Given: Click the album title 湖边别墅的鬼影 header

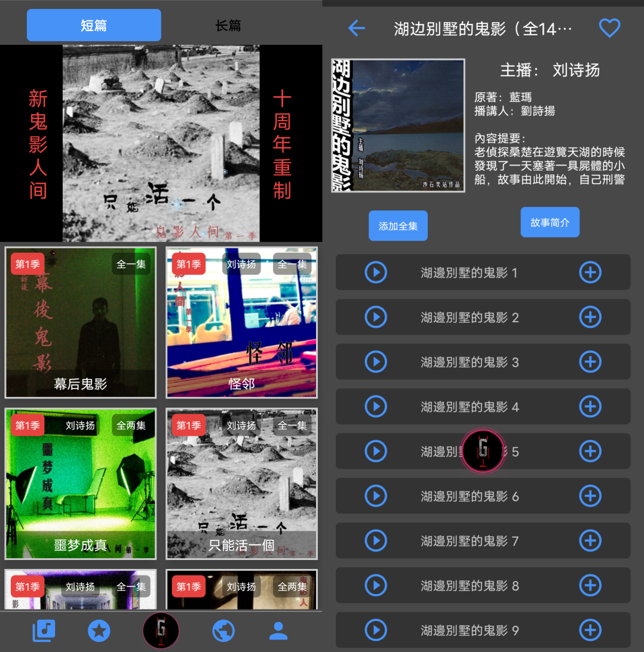Looking at the screenshot, I should click(x=483, y=29).
